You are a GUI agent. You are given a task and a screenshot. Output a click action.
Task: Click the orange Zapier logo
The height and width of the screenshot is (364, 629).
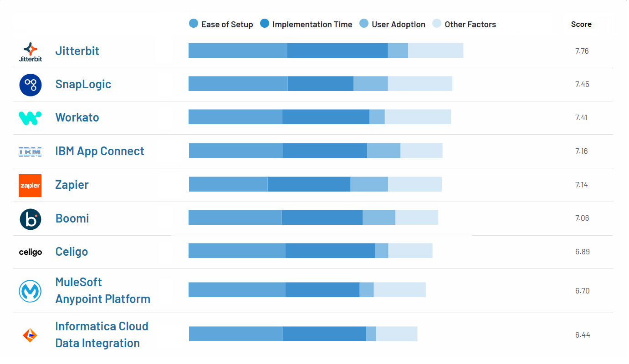coord(30,186)
